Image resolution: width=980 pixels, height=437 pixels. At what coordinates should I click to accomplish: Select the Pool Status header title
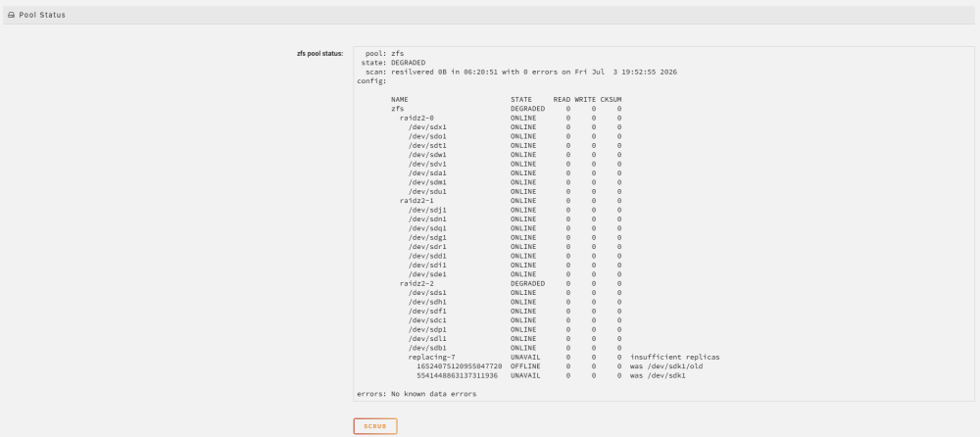pyautogui.click(x=42, y=15)
